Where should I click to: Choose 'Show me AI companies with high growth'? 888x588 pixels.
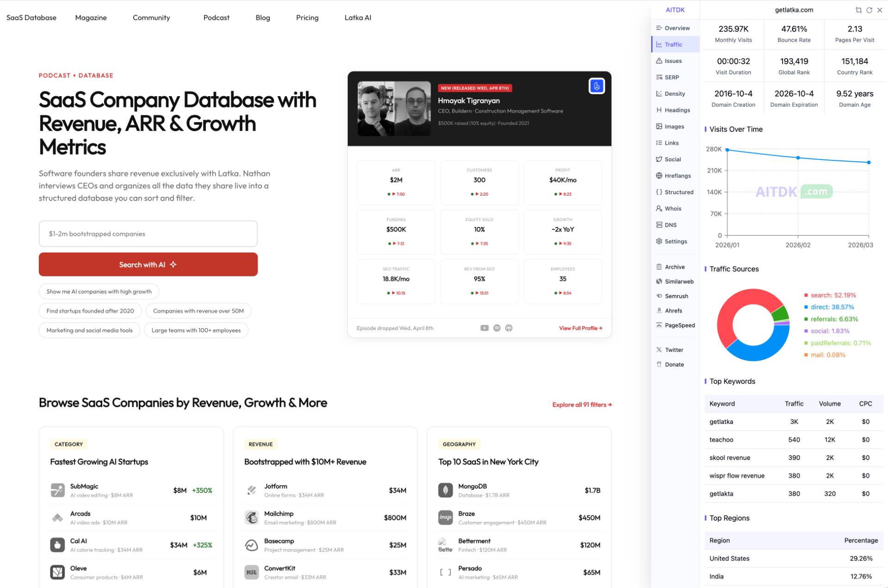tap(99, 292)
